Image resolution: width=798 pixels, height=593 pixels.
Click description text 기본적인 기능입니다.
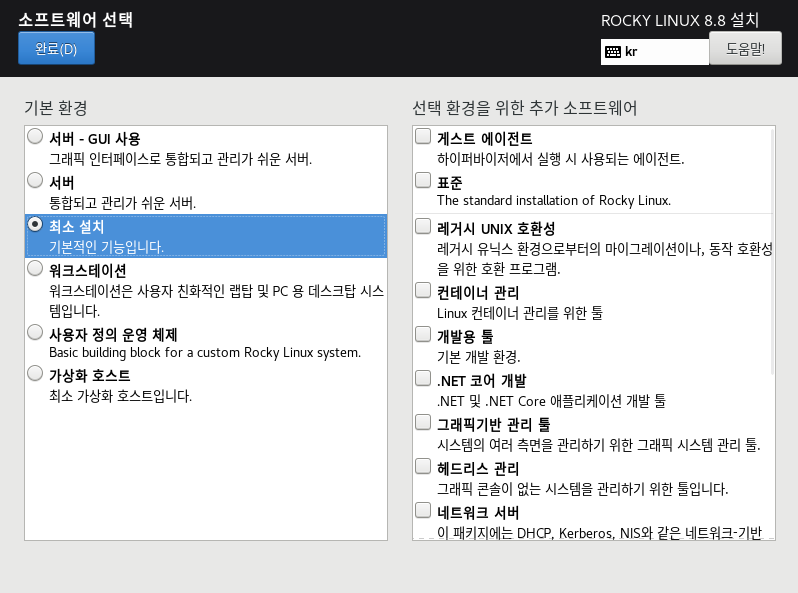pyautogui.click(x=106, y=247)
